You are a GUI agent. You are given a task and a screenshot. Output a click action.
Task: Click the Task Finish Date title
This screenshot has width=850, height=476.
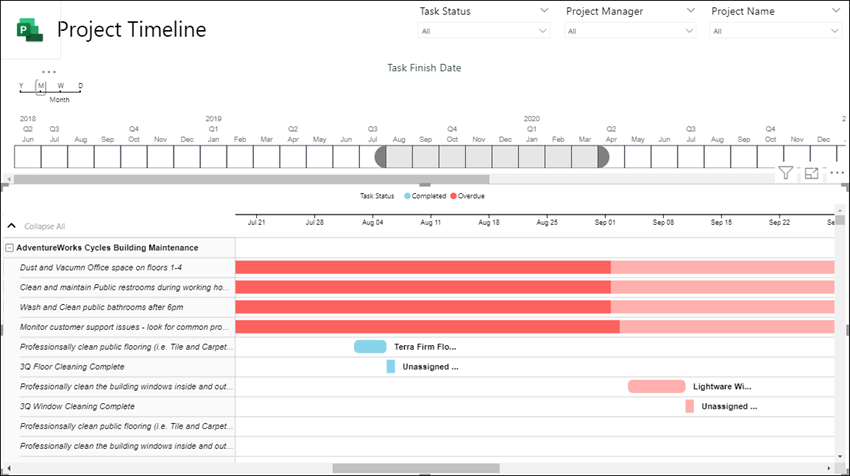424,68
